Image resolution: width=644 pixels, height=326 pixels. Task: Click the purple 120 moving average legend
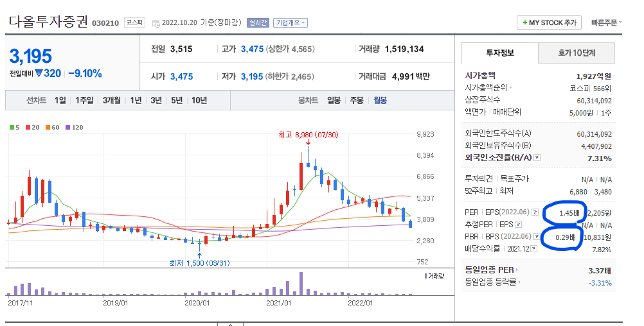(74, 128)
